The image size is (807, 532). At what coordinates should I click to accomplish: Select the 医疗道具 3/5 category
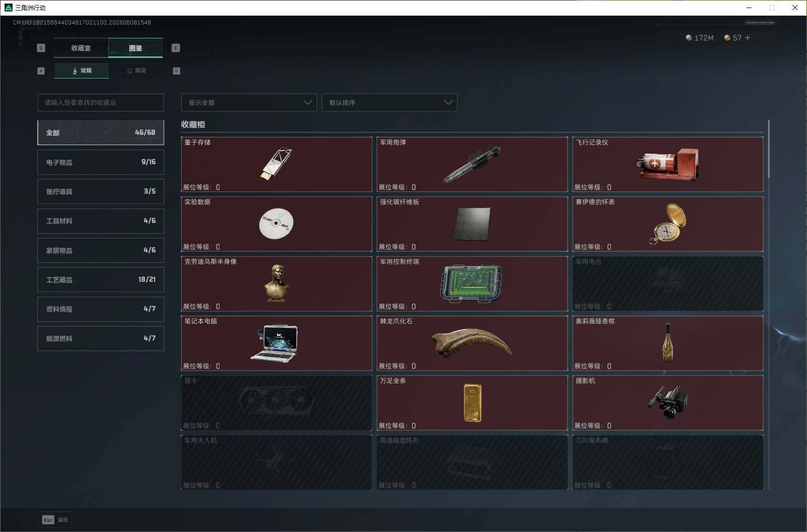(101, 191)
